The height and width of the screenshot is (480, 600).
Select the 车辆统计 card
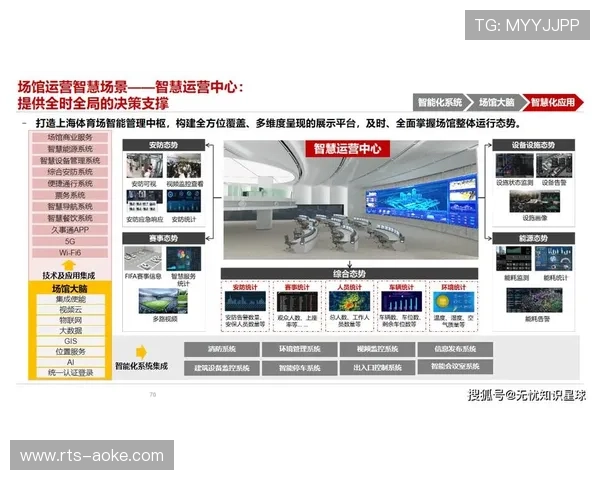[x=401, y=306]
